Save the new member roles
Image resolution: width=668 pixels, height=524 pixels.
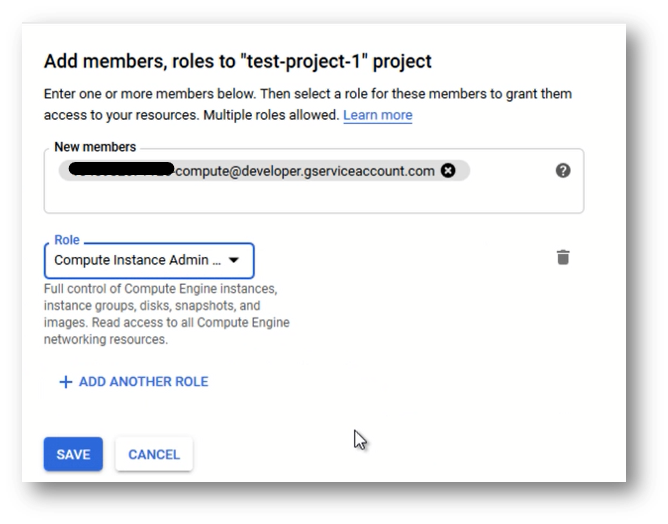tap(73, 454)
